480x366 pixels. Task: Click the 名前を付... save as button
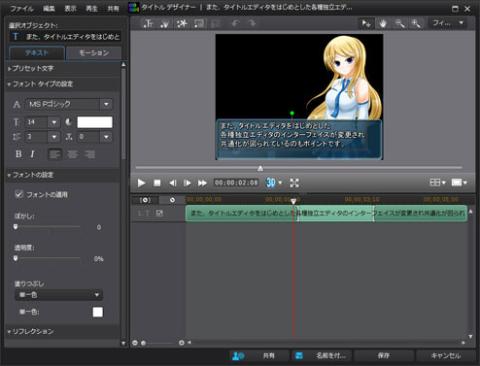pyautogui.click(x=322, y=356)
